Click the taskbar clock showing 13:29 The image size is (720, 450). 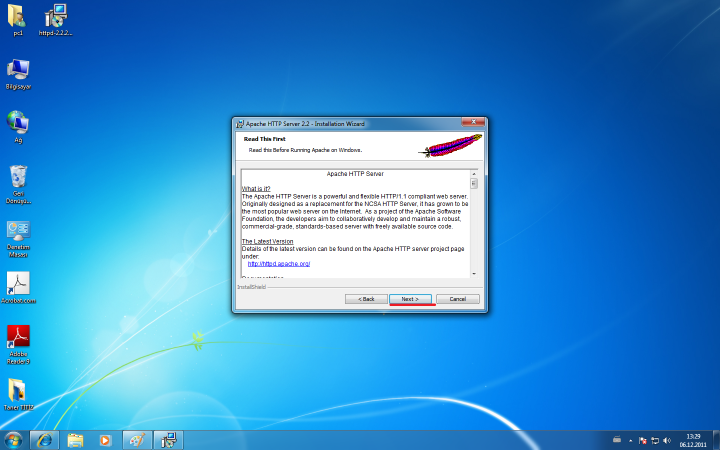(692, 439)
